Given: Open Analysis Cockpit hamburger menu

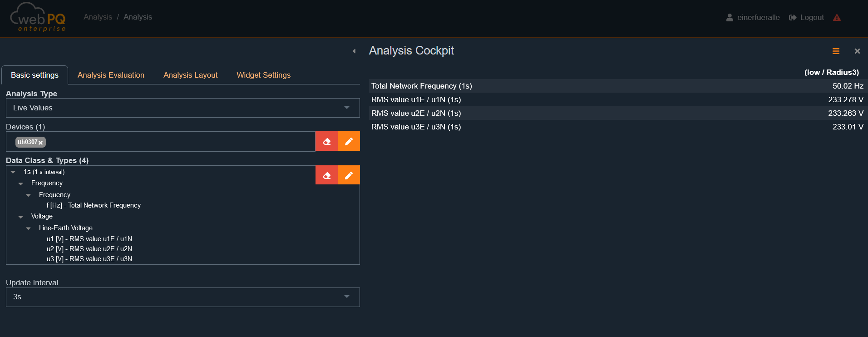Looking at the screenshot, I should (x=836, y=51).
